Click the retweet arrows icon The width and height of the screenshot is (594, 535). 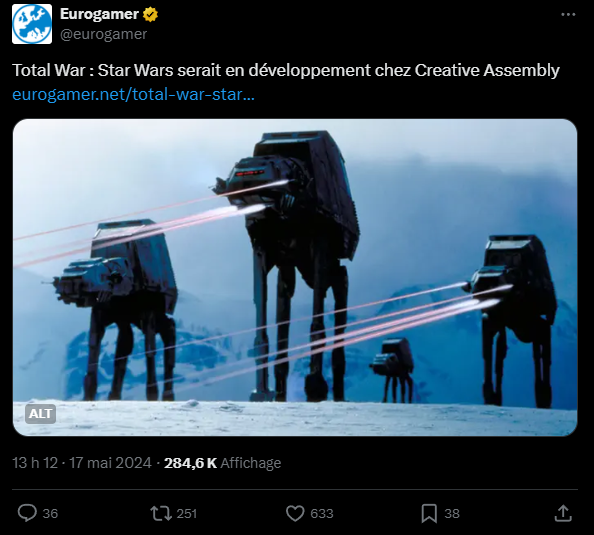coord(161,514)
